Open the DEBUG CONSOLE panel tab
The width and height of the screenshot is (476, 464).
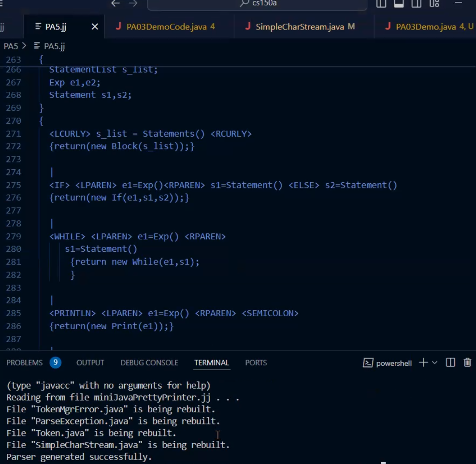point(149,362)
